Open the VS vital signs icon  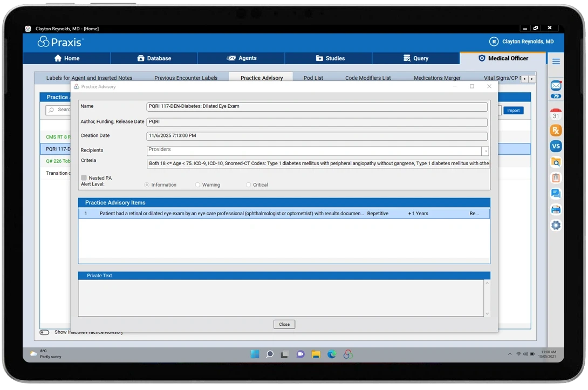click(x=556, y=146)
